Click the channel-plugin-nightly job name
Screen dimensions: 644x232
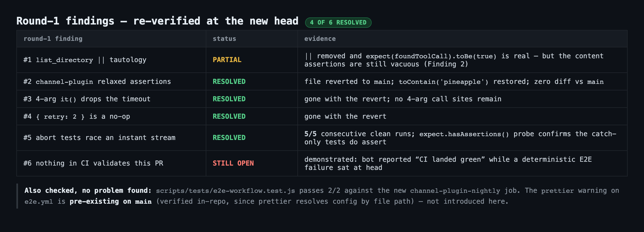(x=455, y=191)
